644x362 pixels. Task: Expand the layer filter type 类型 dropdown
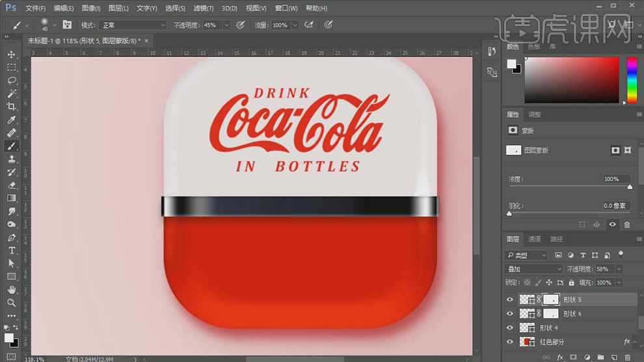click(x=526, y=255)
